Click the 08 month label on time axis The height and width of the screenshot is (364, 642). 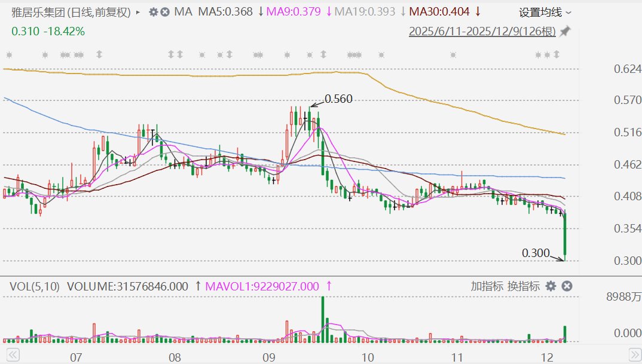coord(175,357)
